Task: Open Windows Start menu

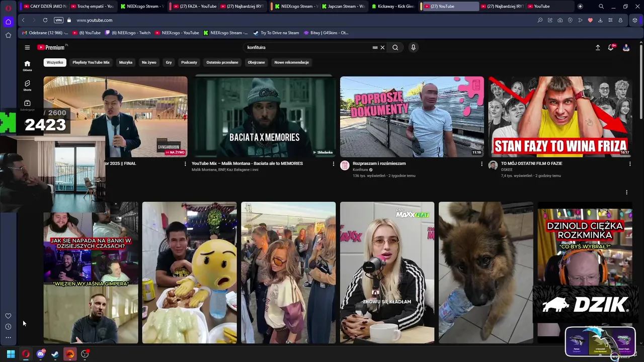Action: coord(11,354)
